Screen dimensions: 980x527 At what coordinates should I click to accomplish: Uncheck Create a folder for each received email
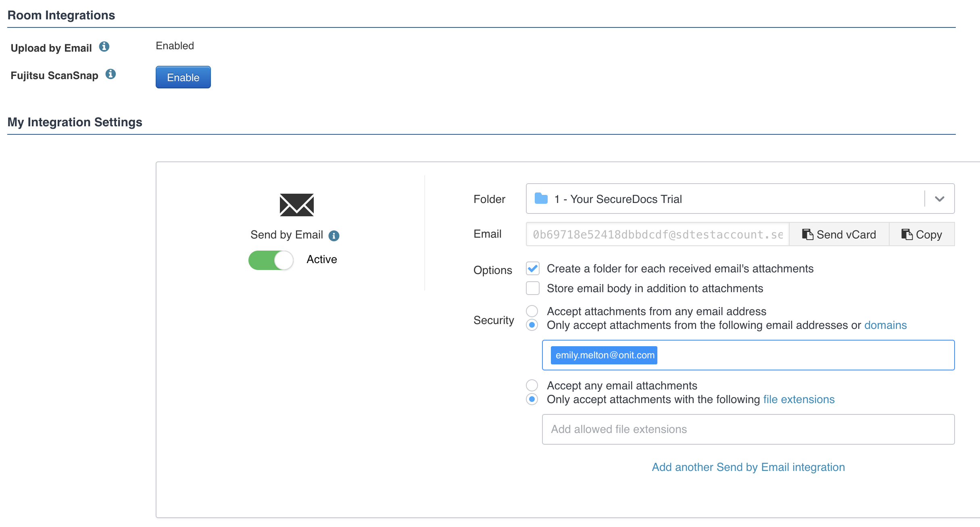coord(533,268)
